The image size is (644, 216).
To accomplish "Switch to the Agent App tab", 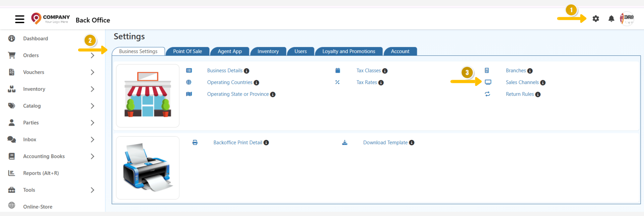I will coord(230,51).
